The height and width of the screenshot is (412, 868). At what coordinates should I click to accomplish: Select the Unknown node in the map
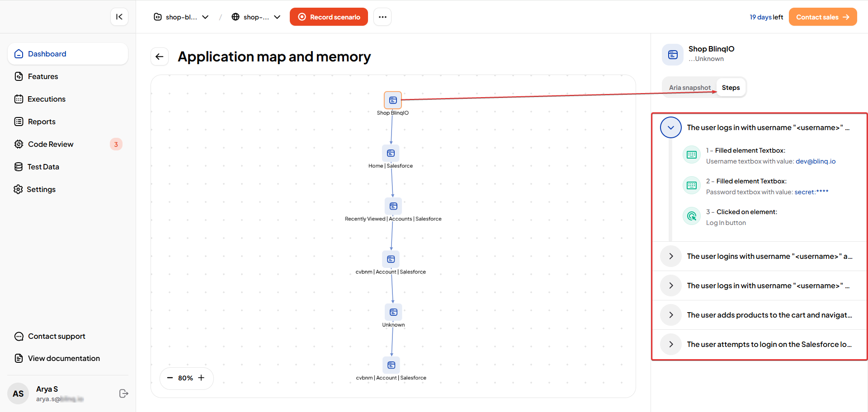(x=393, y=312)
